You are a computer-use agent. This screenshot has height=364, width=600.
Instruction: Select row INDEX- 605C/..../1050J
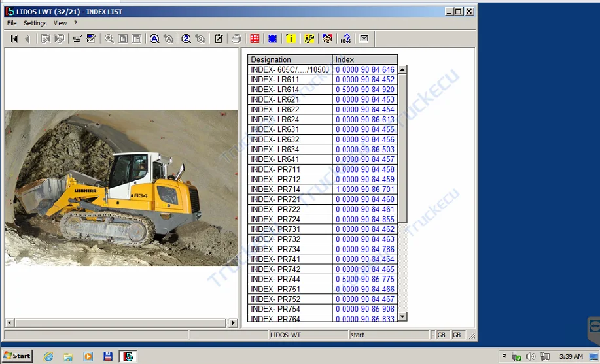click(290, 69)
